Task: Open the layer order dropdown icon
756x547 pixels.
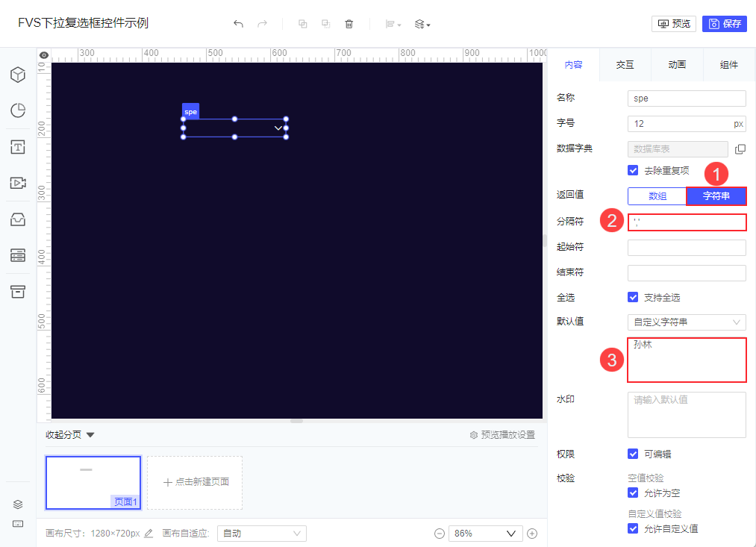Action: click(422, 24)
